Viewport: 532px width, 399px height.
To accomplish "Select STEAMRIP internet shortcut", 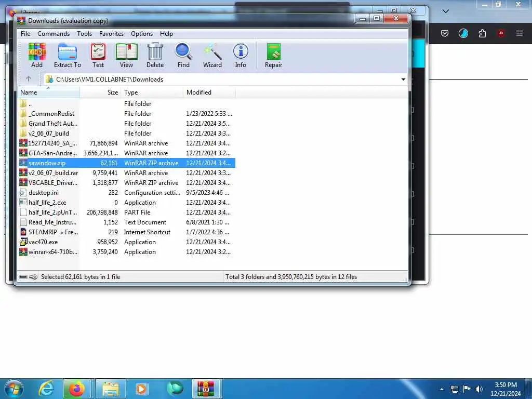I will tap(127, 232).
